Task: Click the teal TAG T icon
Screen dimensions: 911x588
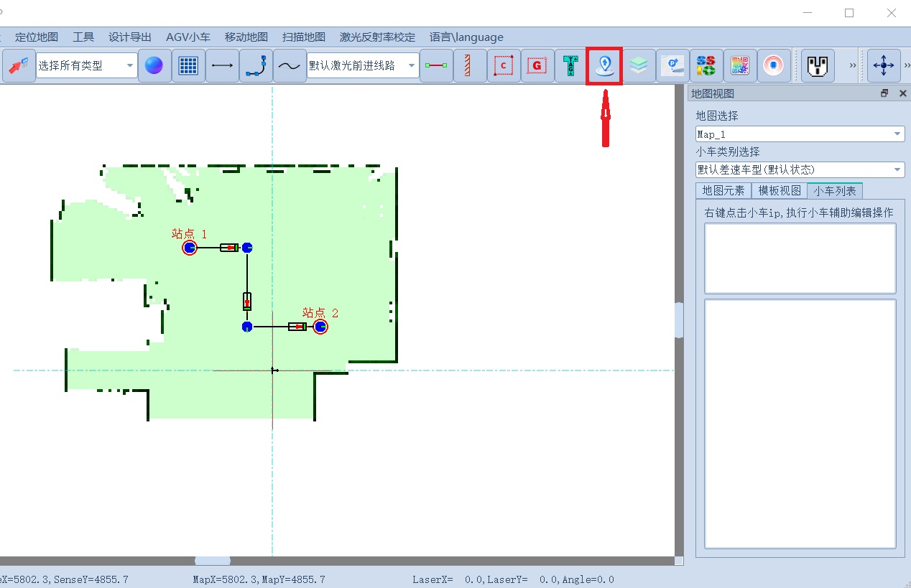Action: click(x=570, y=66)
